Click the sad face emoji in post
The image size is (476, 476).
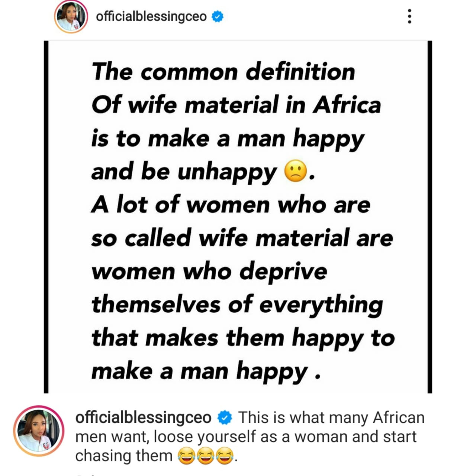[x=296, y=171]
